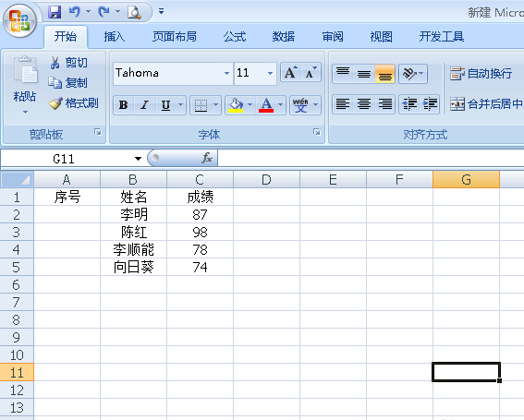The width and height of the screenshot is (524, 420).
Task: Expand the Name Box dropdown arrow
Action: pyautogui.click(x=138, y=159)
